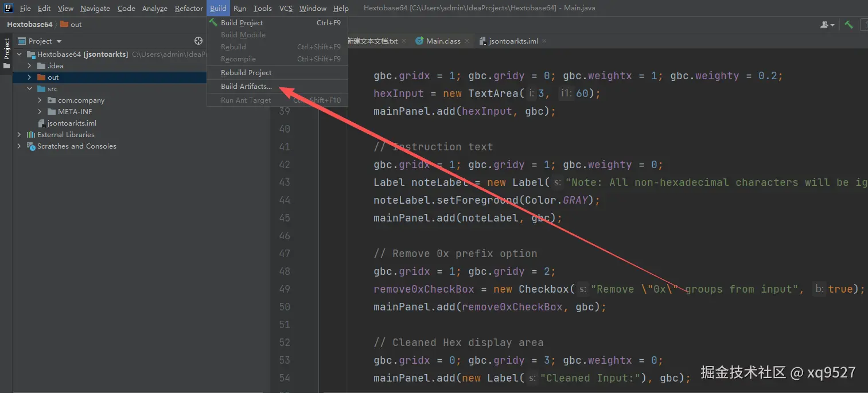Click the .idea folder icon
Screen dimensions: 868x393
41,65
